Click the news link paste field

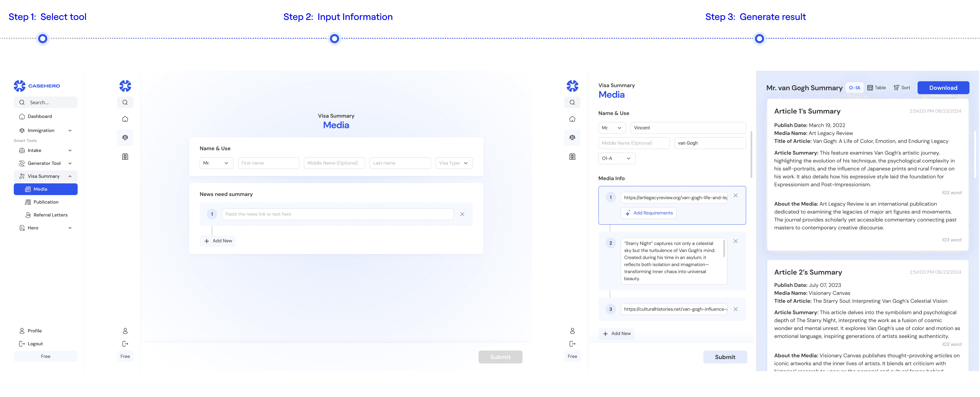pos(337,214)
